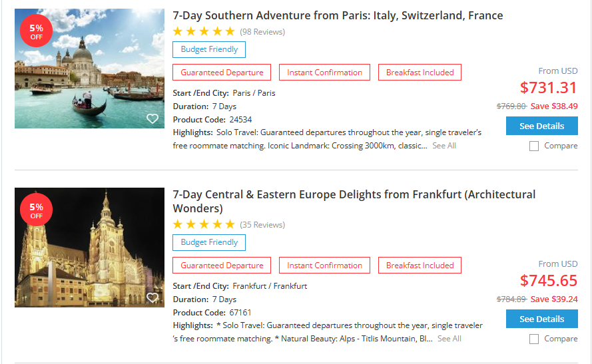Open 7-Day Southern Adventure from Paris title
This screenshot has width=592, height=364.
[338, 15]
